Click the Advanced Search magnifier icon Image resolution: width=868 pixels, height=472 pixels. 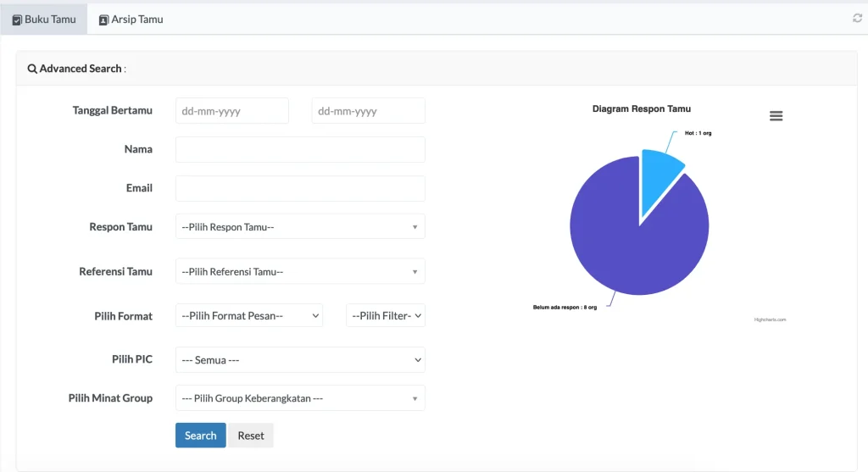pyautogui.click(x=32, y=69)
